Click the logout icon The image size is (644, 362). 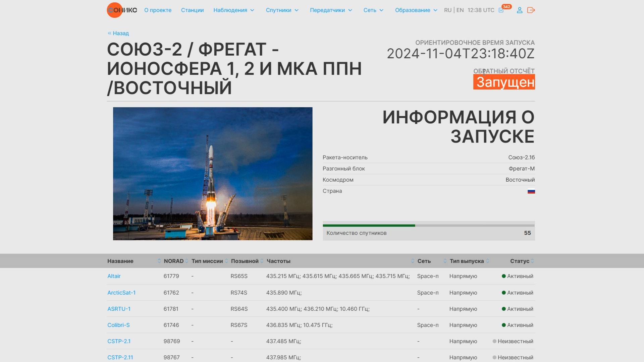coord(531,10)
